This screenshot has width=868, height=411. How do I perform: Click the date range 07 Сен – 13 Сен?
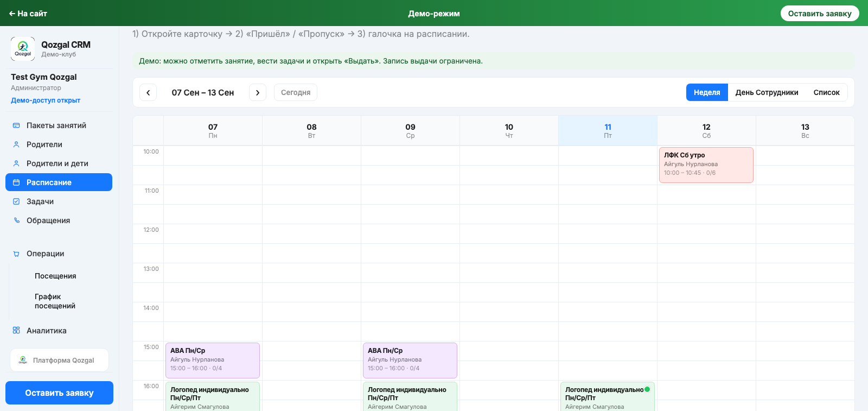[x=203, y=92]
